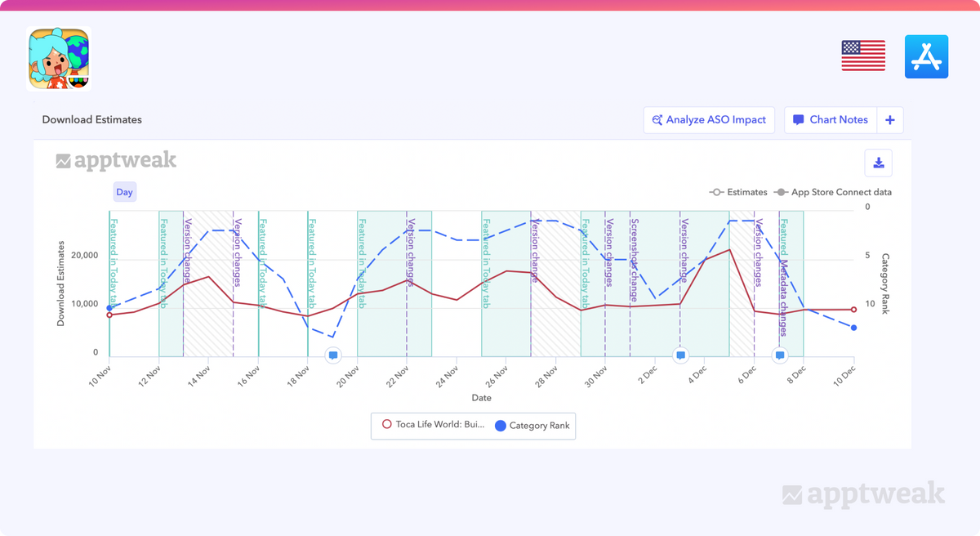The width and height of the screenshot is (980, 536).
Task: Add a chart note with plus button
Action: (890, 120)
